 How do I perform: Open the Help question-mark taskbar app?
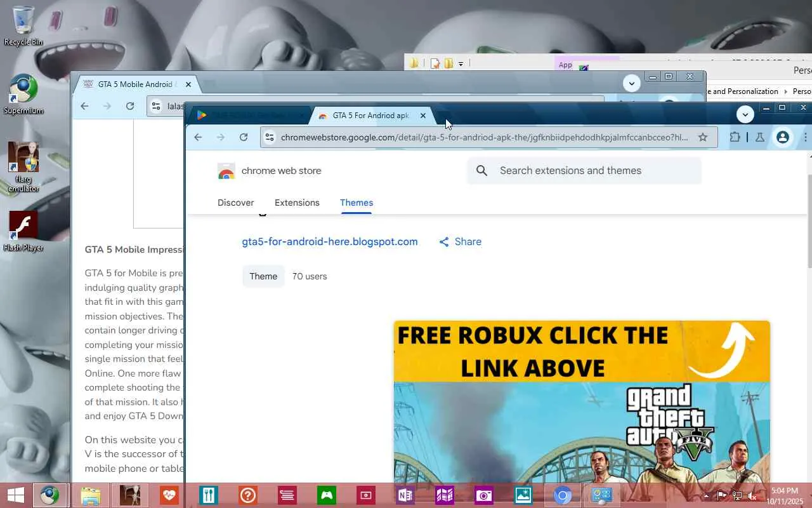pyautogui.click(x=247, y=495)
